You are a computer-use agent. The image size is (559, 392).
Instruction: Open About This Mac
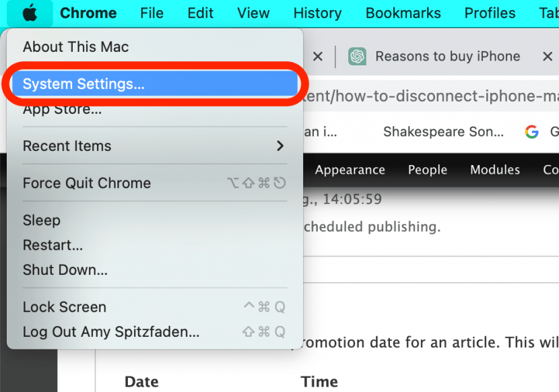(75, 47)
